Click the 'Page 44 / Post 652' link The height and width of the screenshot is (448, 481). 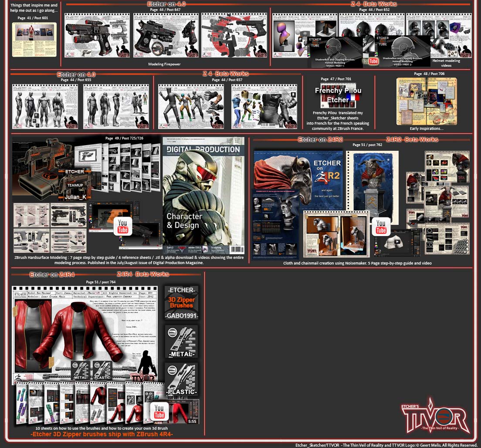click(x=374, y=10)
